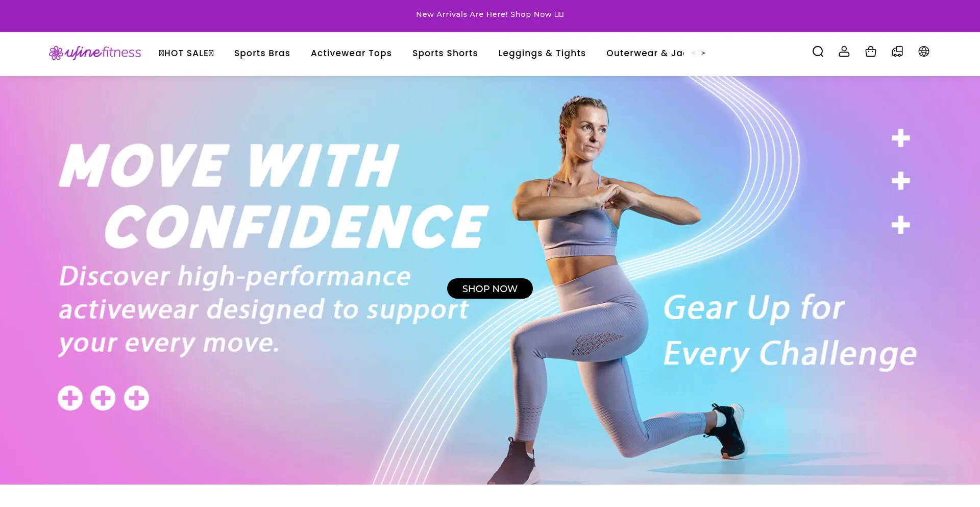980x507 pixels.
Task: Select Sports Bras in navigation
Action: 262,53
